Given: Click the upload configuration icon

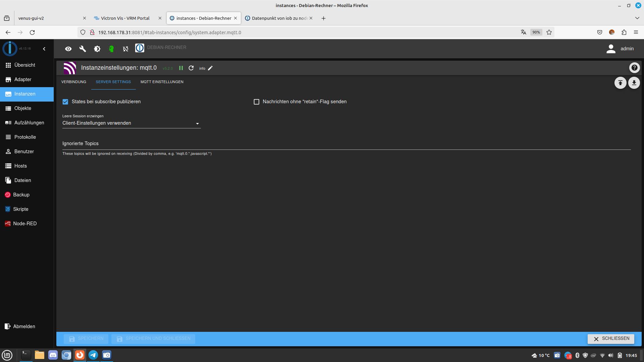Looking at the screenshot, I should pos(620,83).
